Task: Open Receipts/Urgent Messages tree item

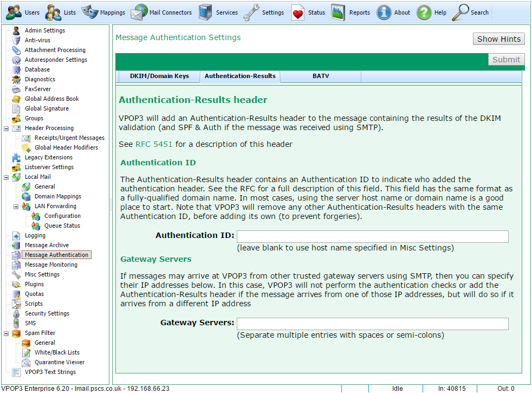Action: 69,138
